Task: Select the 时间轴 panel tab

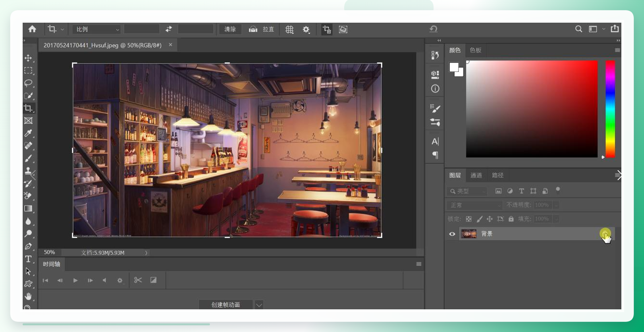Action: coord(52,264)
